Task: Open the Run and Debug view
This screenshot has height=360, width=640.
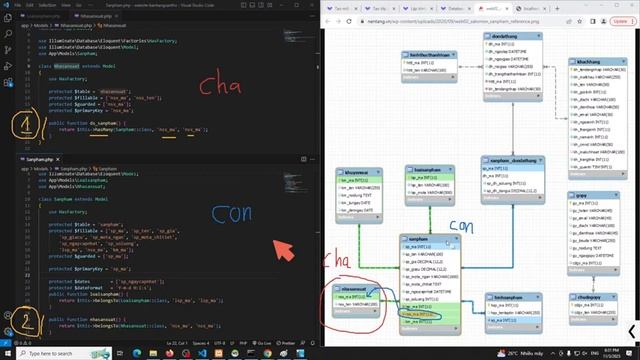Action: (8, 66)
